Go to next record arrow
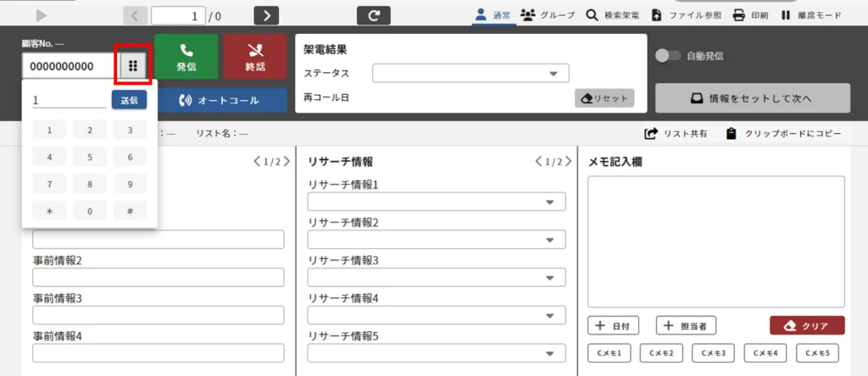This screenshot has height=376, width=868. point(266,15)
